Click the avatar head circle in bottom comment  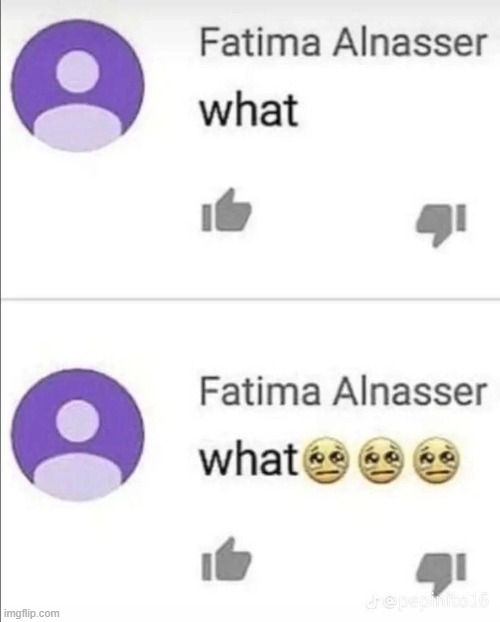[77, 421]
